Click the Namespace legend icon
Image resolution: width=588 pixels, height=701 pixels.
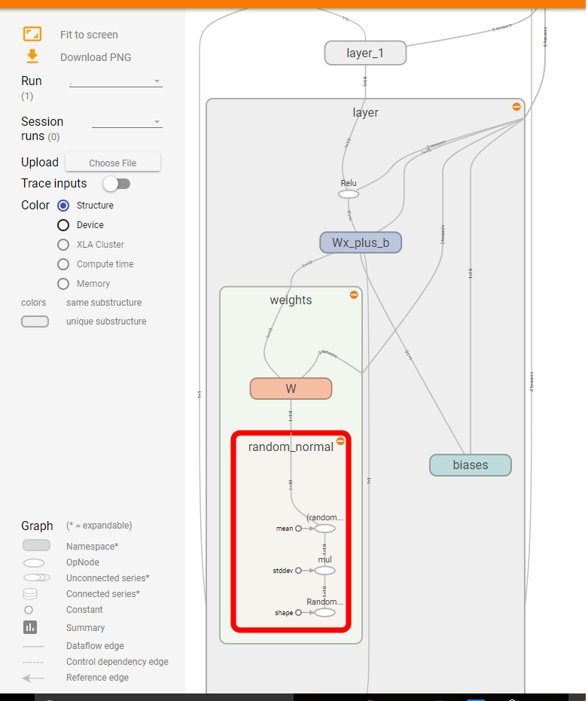(x=37, y=545)
